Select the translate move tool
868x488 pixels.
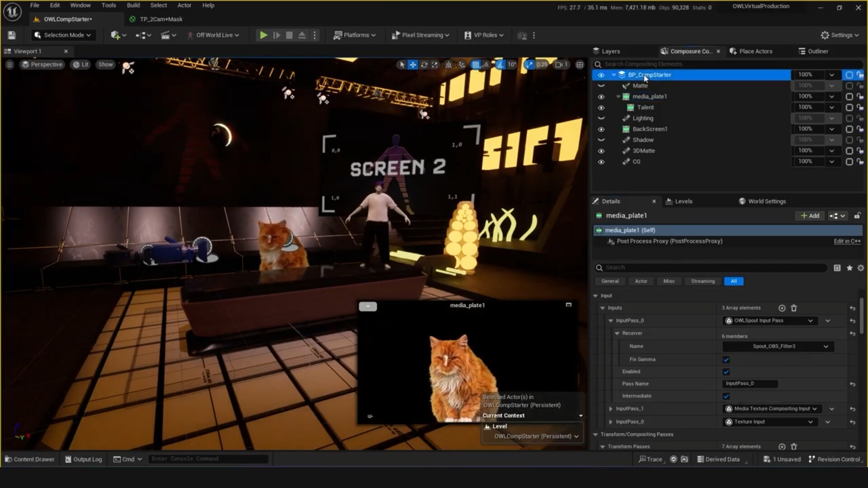click(413, 65)
